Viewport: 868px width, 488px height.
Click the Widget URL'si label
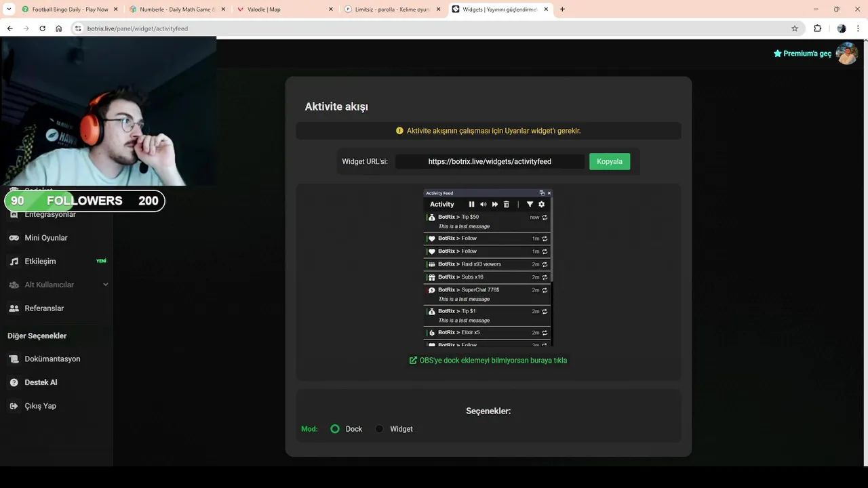(365, 161)
